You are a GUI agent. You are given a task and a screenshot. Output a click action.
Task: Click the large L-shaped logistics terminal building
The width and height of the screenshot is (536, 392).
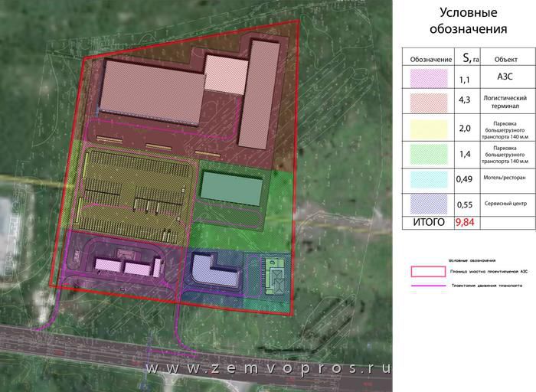coord(153,90)
